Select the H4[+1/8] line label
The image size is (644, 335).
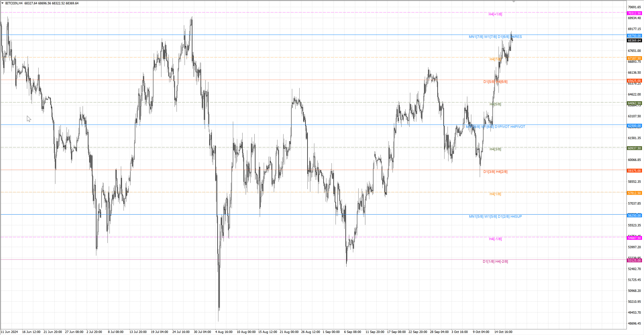click(495, 14)
